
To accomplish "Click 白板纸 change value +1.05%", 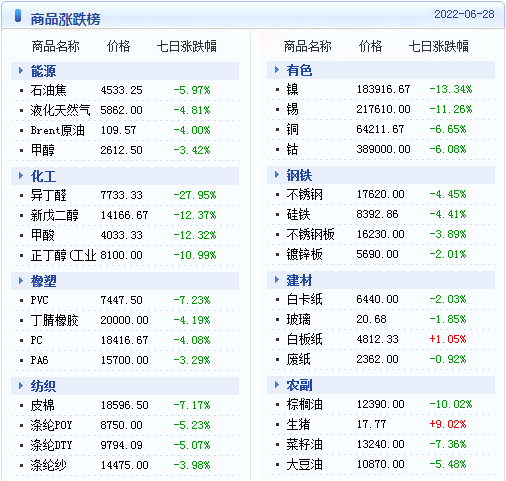I will coord(448,339).
